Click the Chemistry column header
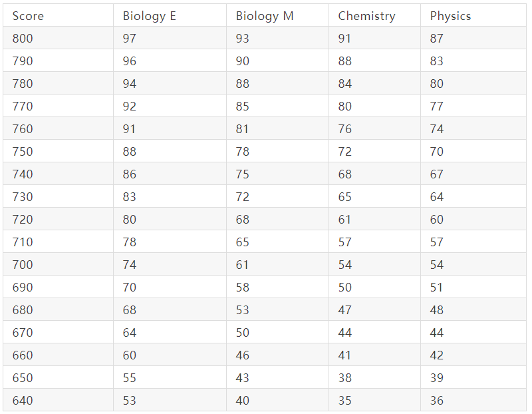Viewport: 532px width, 414px height. coord(367,16)
